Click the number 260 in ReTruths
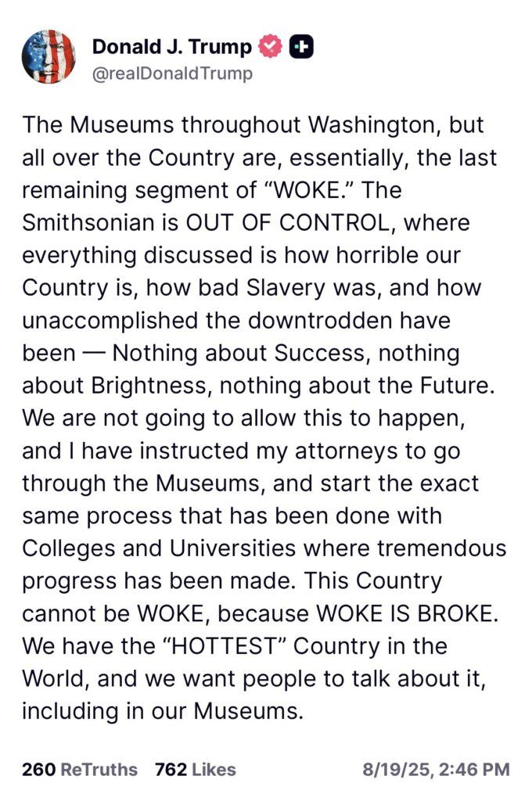This screenshot has height=787, width=532. point(38,770)
